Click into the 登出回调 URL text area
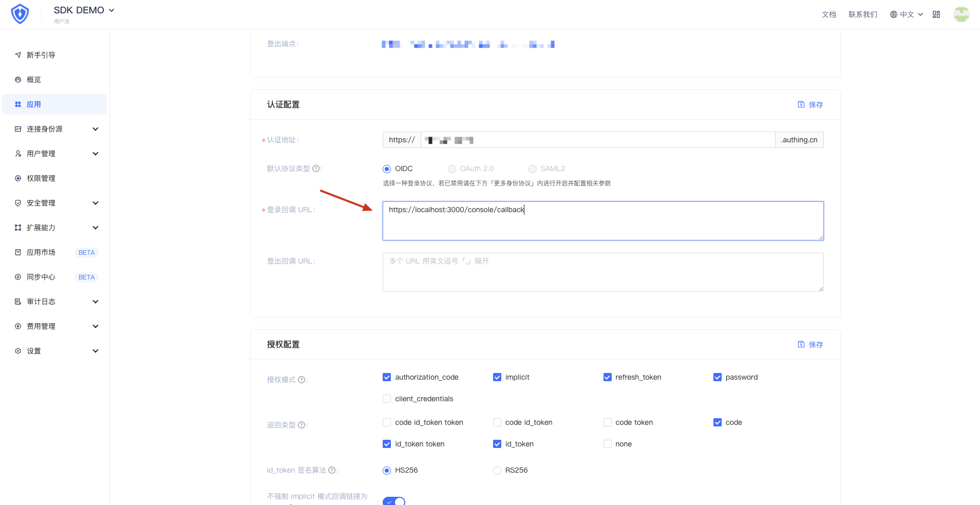This screenshot has height=505, width=980. pos(603,272)
